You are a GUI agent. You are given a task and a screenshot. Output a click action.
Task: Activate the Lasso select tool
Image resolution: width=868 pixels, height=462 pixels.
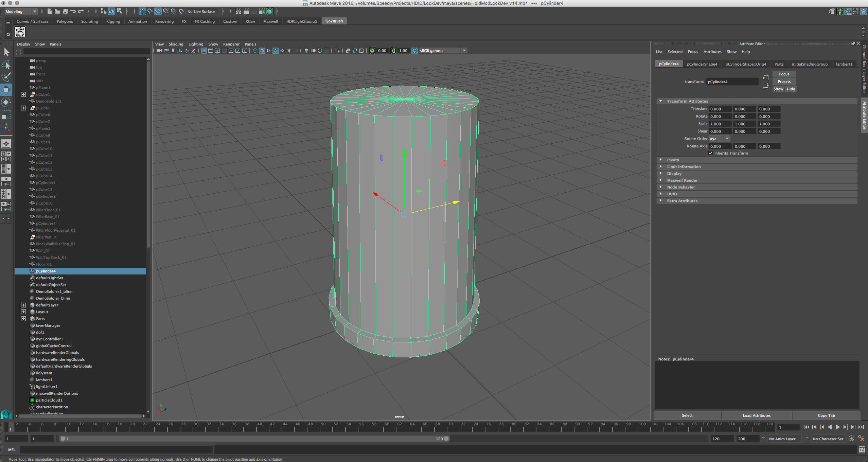(x=6, y=65)
